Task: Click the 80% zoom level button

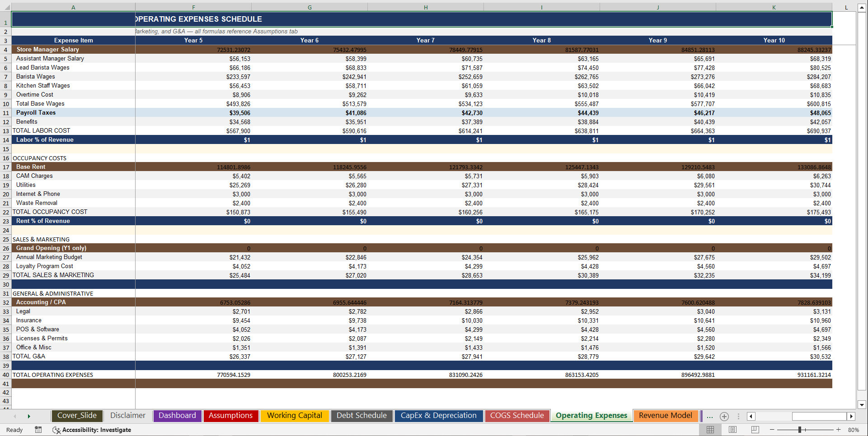Action: point(854,430)
